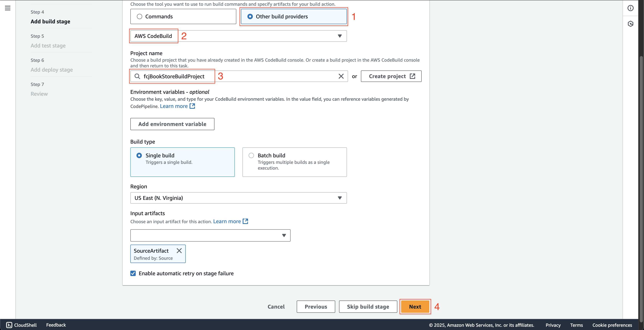Go to Step 7 Review

point(39,94)
